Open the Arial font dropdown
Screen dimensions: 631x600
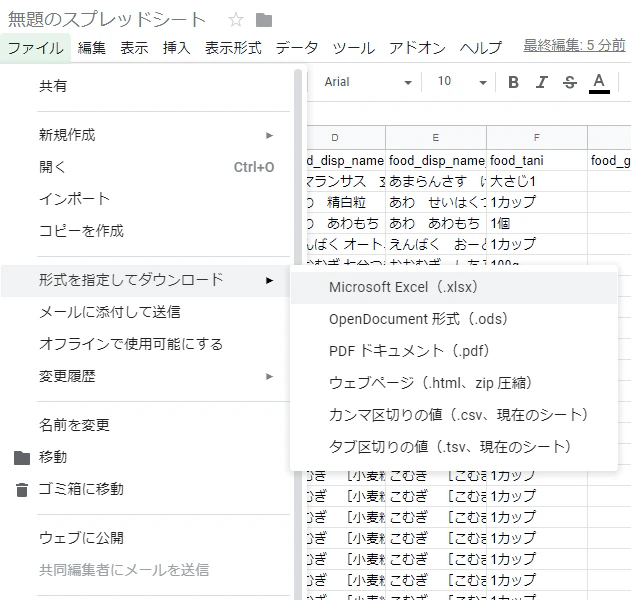point(368,82)
